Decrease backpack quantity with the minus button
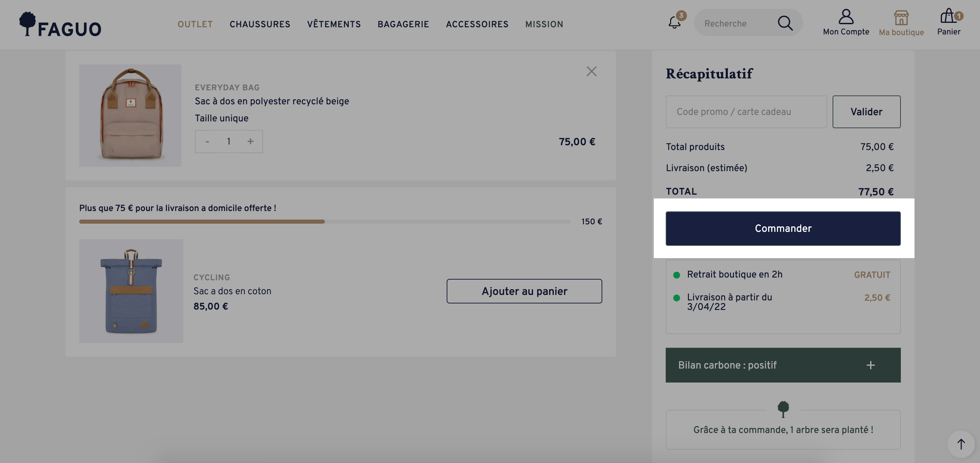980x463 pixels. pyautogui.click(x=207, y=141)
